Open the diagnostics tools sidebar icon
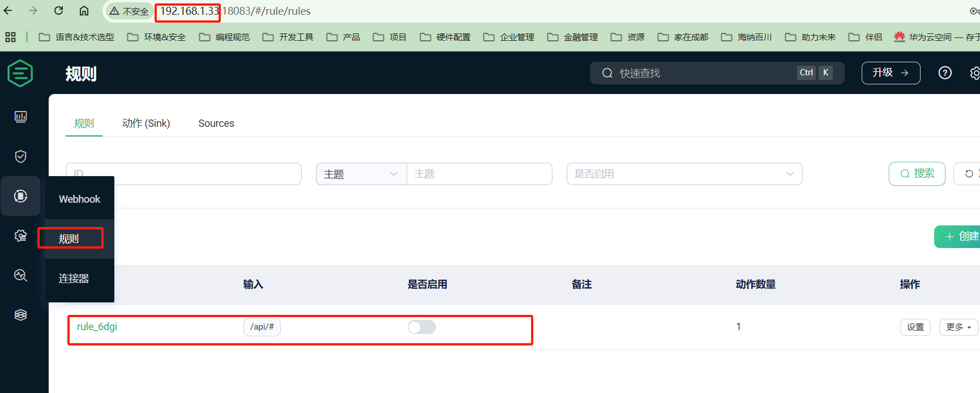This screenshot has height=393, width=980. [20, 275]
